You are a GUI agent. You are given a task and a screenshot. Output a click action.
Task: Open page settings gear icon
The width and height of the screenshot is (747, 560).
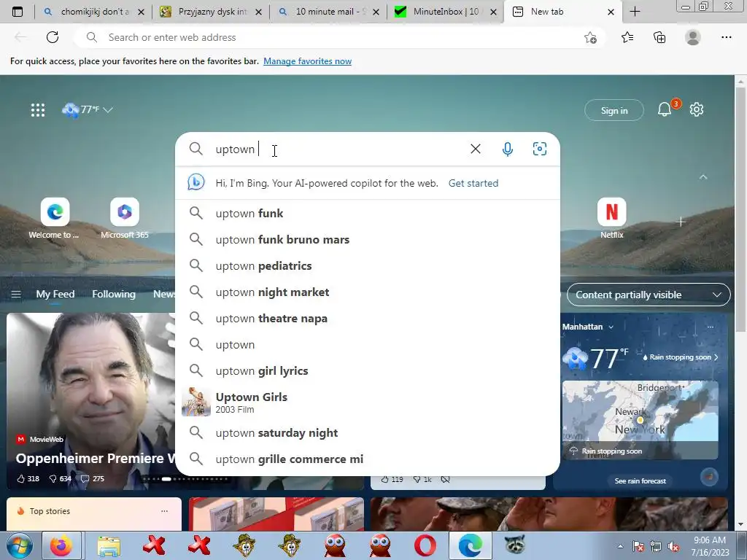pos(697,109)
